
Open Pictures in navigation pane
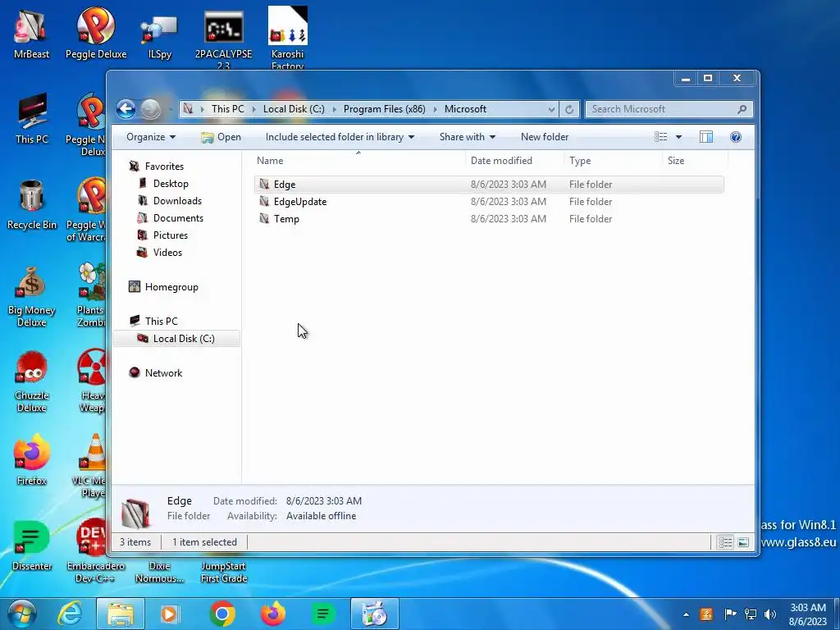(x=162, y=235)
